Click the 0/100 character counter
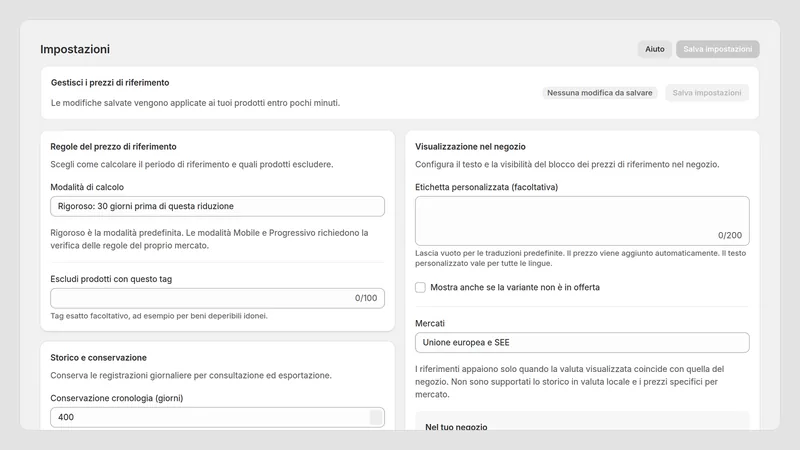Screen dimensions: 800x450 pyautogui.click(x=366, y=298)
